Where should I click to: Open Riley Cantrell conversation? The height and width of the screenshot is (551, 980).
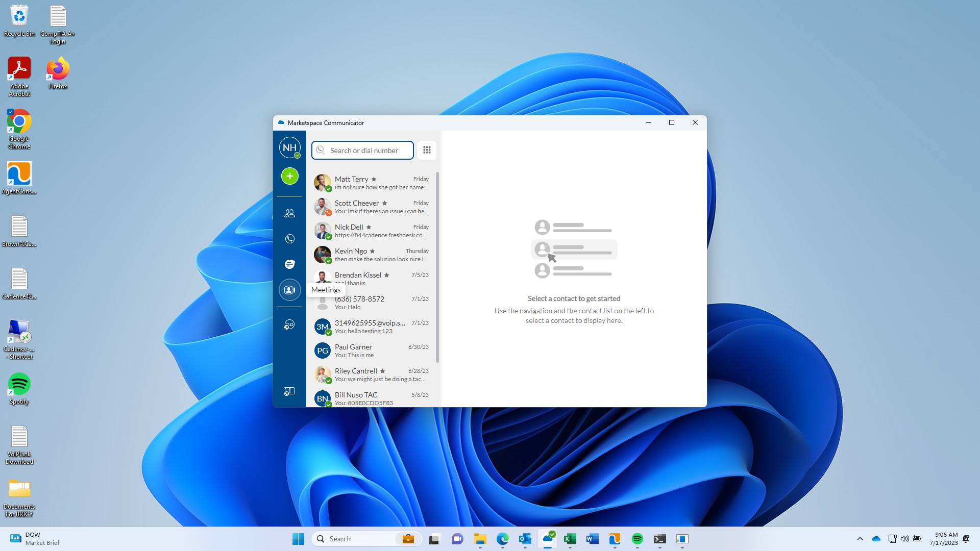click(372, 374)
